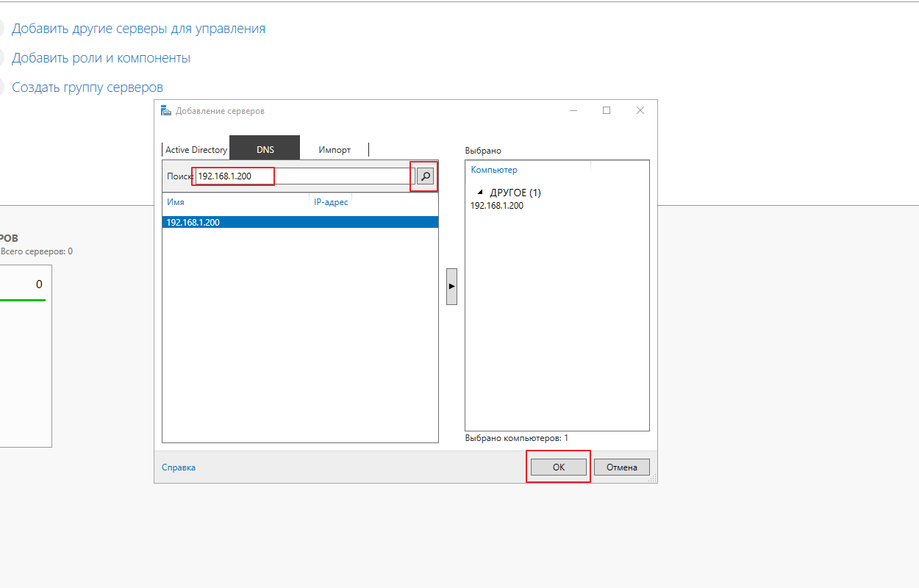This screenshot has height=588, width=919.
Task: Focus the Поиск search field
Action: point(304,176)
